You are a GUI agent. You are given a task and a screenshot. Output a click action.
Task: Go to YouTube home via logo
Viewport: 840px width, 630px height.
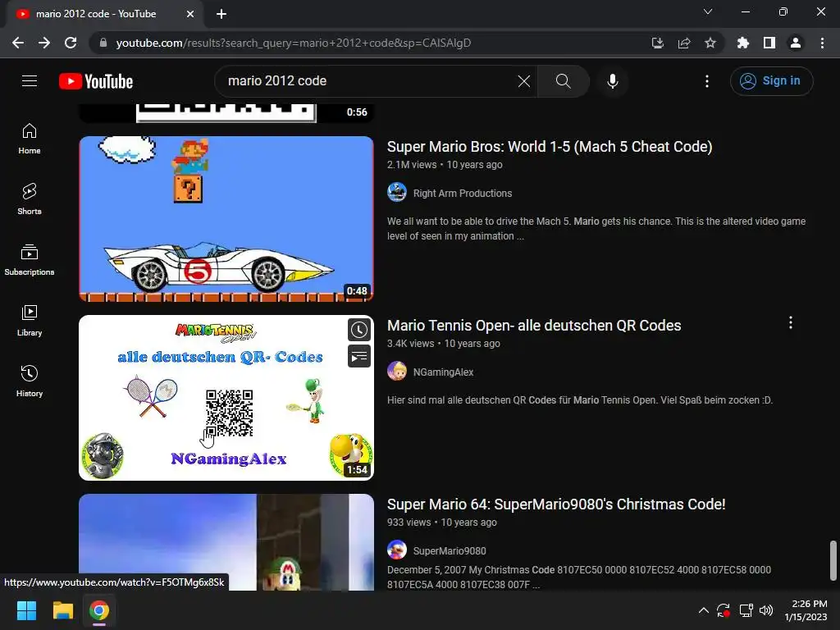(96, 81)
